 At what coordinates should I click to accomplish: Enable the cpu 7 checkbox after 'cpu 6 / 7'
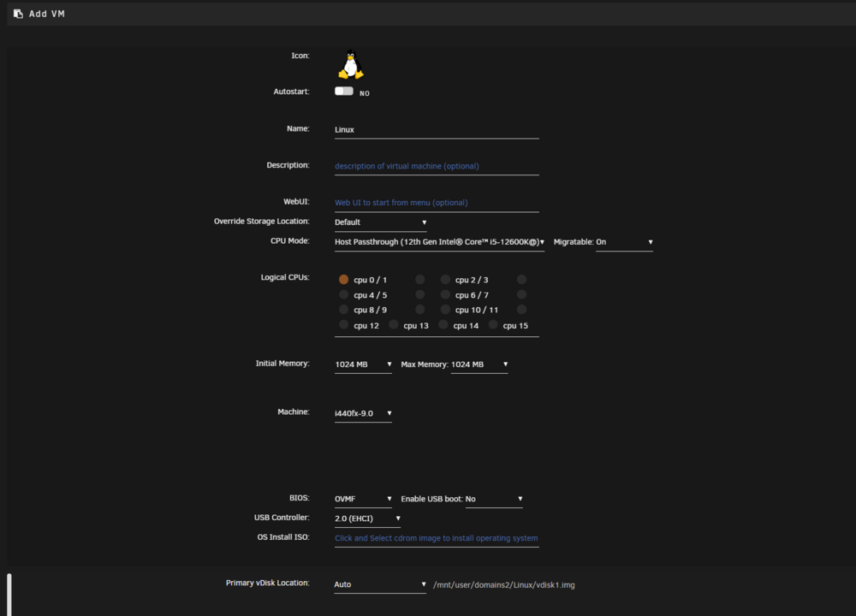(522, 294)
